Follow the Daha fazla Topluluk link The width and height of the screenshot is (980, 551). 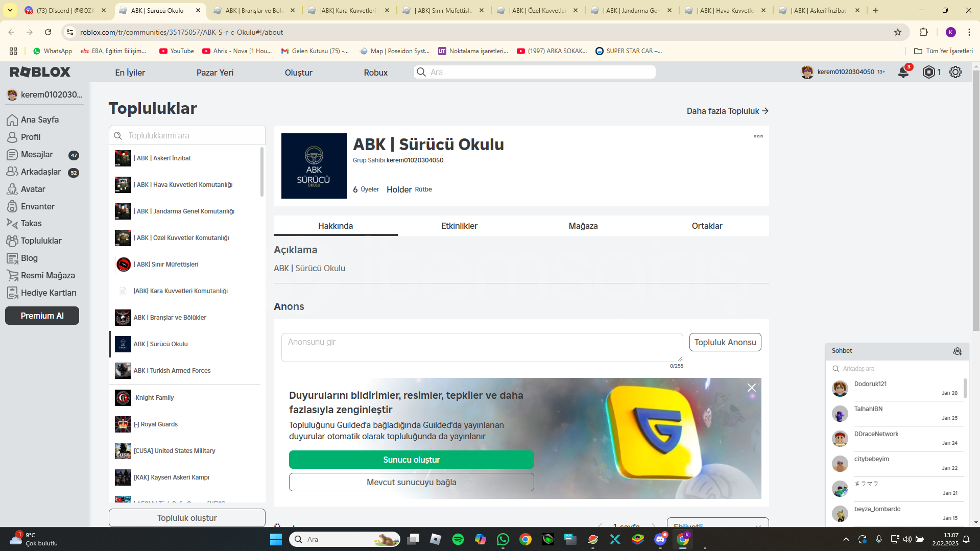point(728,111)
